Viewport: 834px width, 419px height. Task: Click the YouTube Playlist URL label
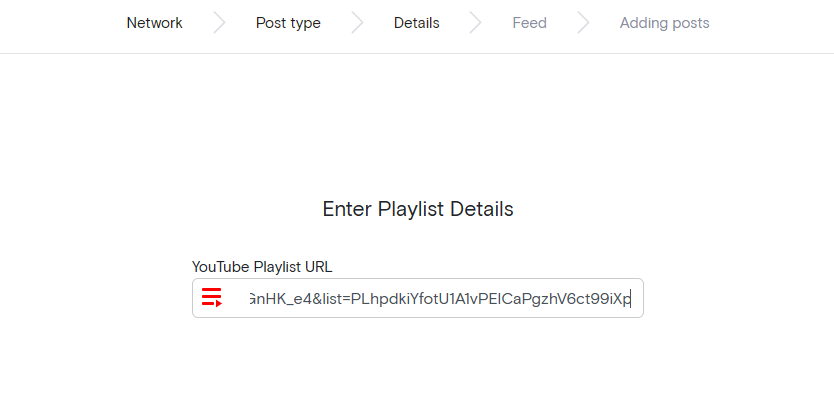click(262, 267)
